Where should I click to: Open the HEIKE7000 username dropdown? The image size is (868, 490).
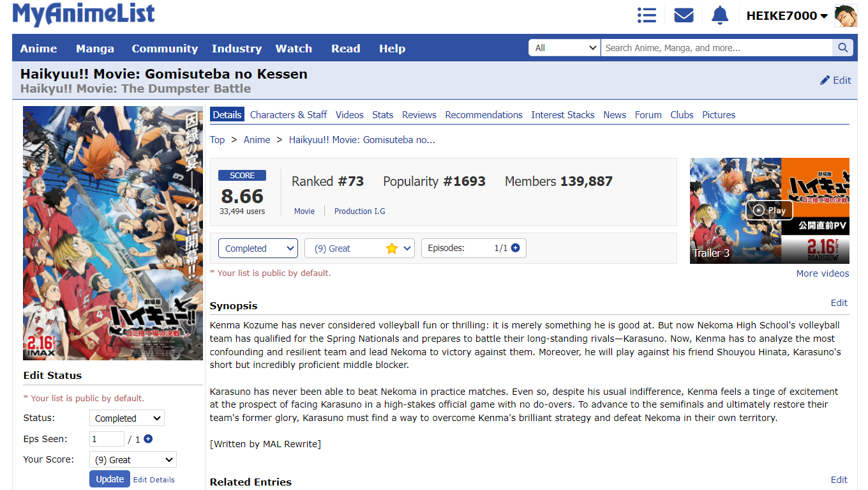click(x=787, y=16)
